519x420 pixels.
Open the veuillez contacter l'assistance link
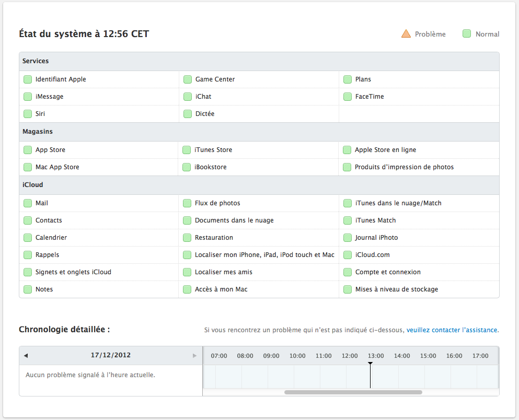(452, 330)
